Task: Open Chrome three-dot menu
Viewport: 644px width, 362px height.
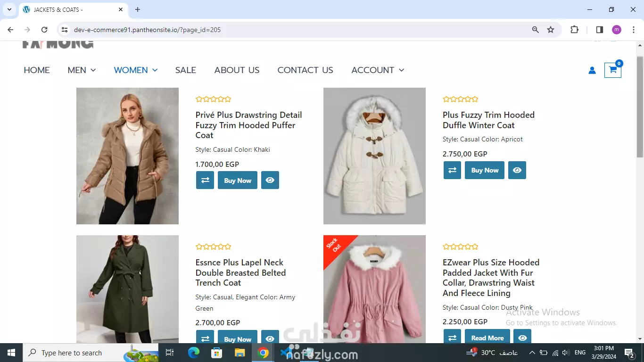Action: tap(634, 30)
